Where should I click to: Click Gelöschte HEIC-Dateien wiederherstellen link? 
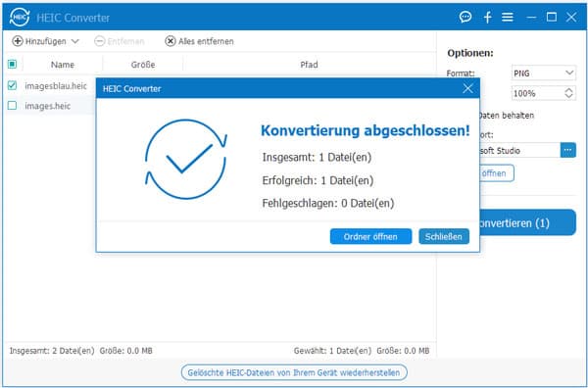[x=294, y=372]
